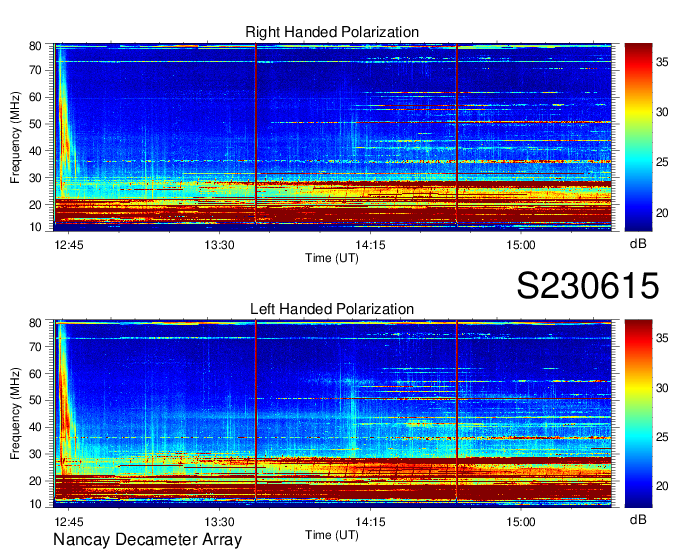Viewport: 680px width, 552px height.
Task: Click the 80 MHz tick on top plot
Action: tap(35, 46)
